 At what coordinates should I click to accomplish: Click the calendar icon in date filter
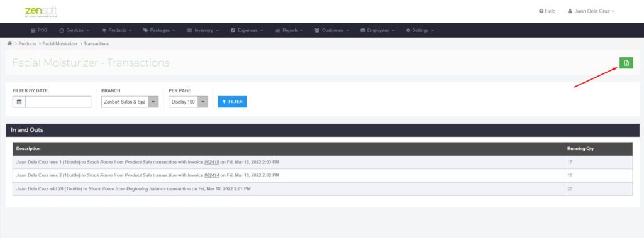tap(19, 102)
